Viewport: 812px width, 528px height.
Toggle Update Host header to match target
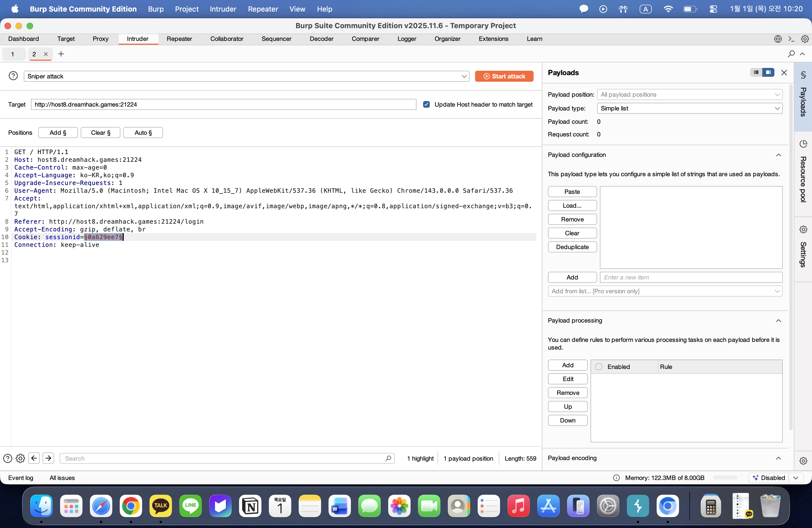point(426,104)
